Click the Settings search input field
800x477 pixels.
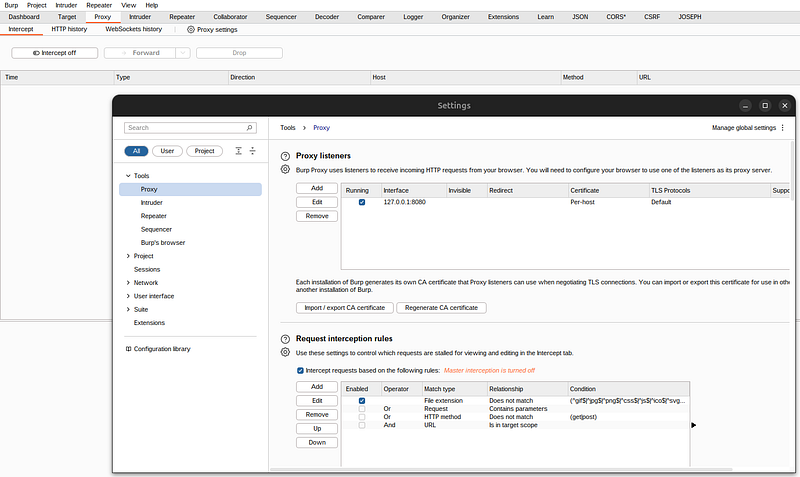pos(190,128)
